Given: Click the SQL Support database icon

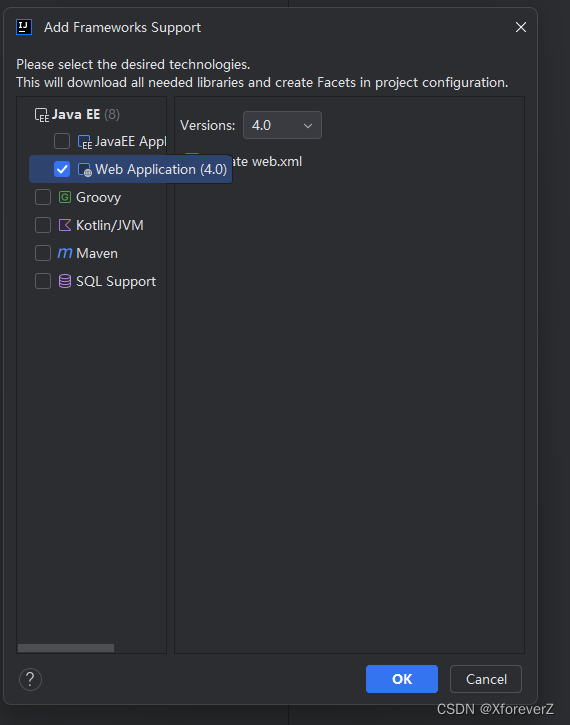Looking at the screenshot, I should point(65,281).
